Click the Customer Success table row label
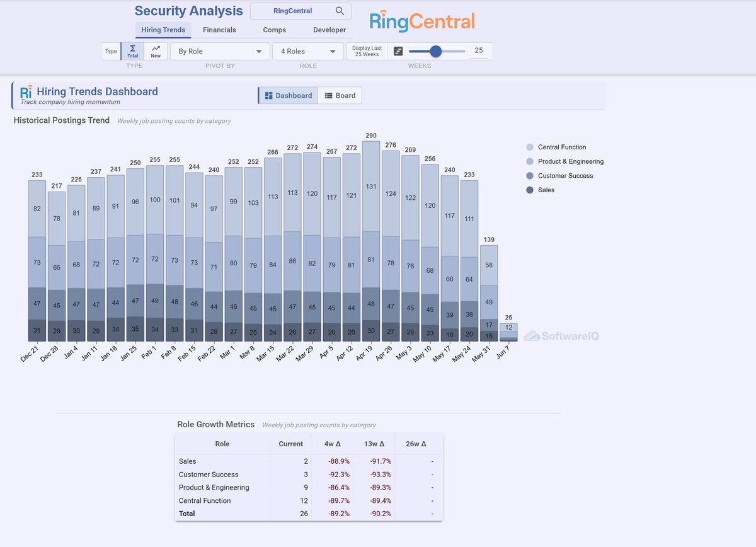The image size is (756, 547). [x=209, y=475]
